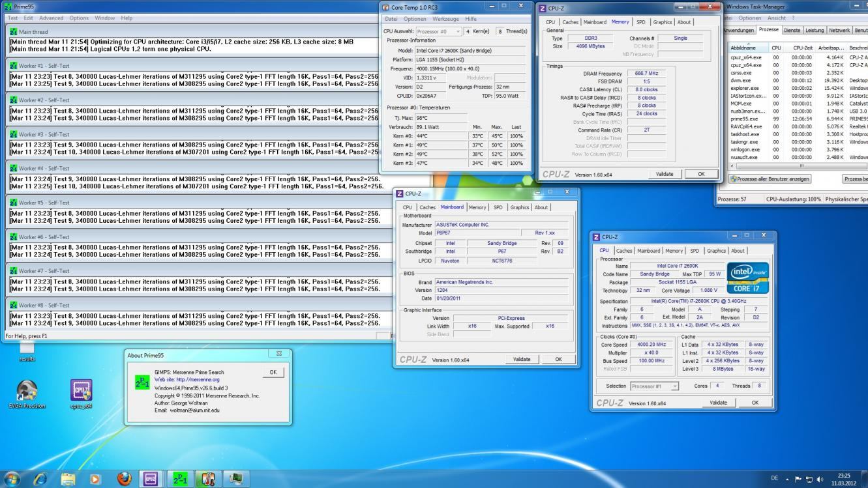The height and width of the screenshot is (488, 868).
Task: Click the Worker #4 Self-Test window icon
Action: point(14,168)
